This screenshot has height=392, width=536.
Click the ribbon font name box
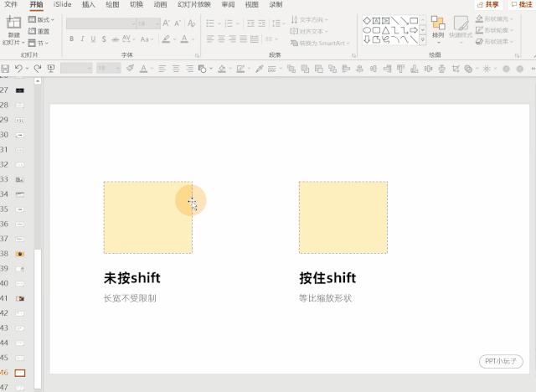pos(101,23)
